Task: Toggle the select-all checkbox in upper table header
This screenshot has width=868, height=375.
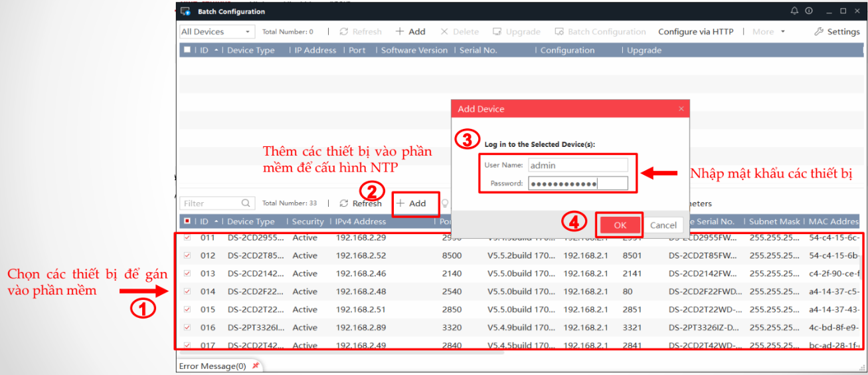Action: coord(187,50)
